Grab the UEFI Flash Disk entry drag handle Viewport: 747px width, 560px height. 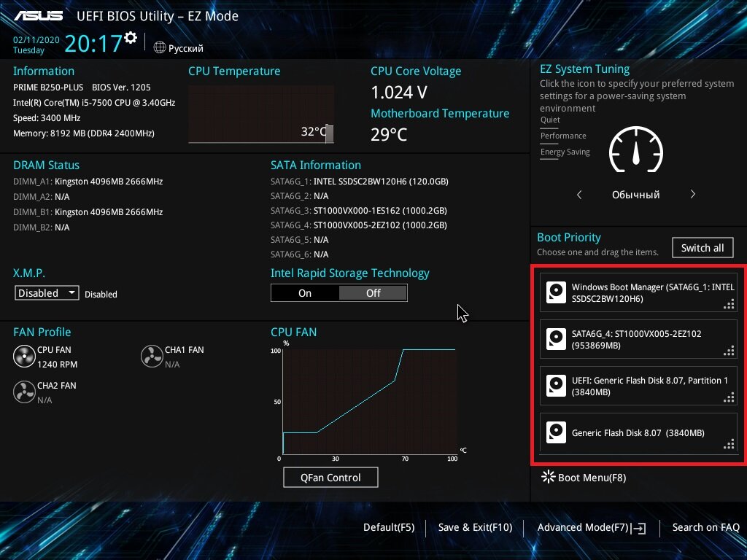pos(729,397)
